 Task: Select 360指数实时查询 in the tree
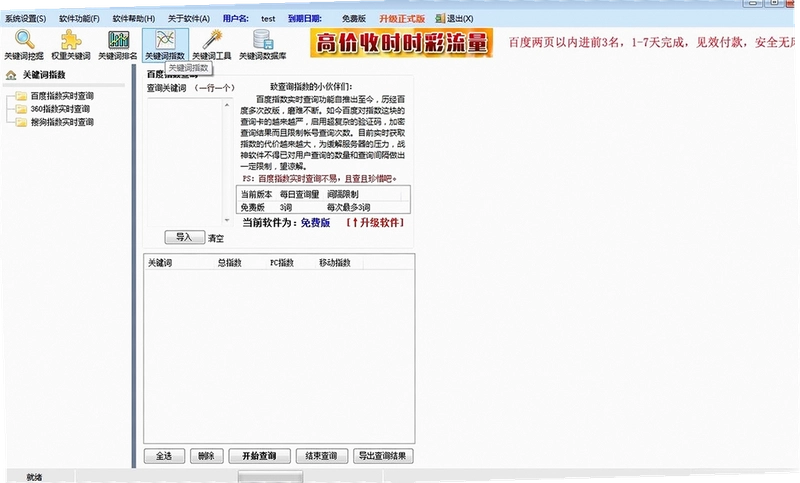coord(60,109)
